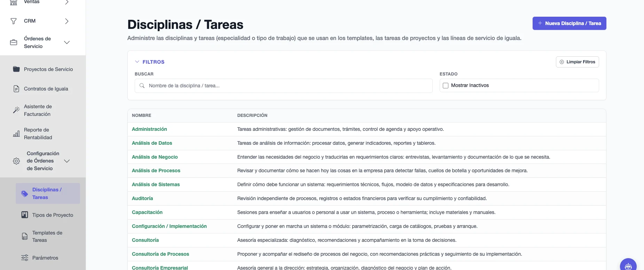The height and width of the screenshot is (270, 644).
Task: Open the Consultoría discipline link
Action: click(145, 240)
